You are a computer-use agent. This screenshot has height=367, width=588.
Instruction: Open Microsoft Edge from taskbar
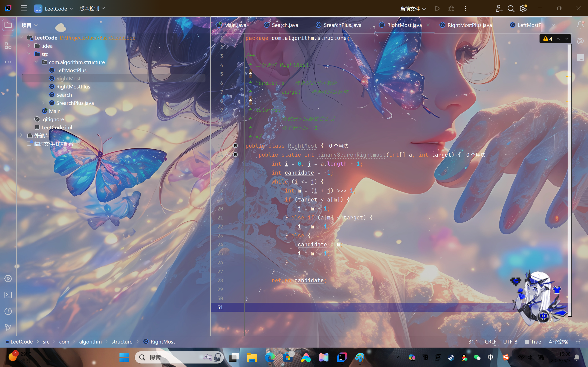click(x=270, y=357)
